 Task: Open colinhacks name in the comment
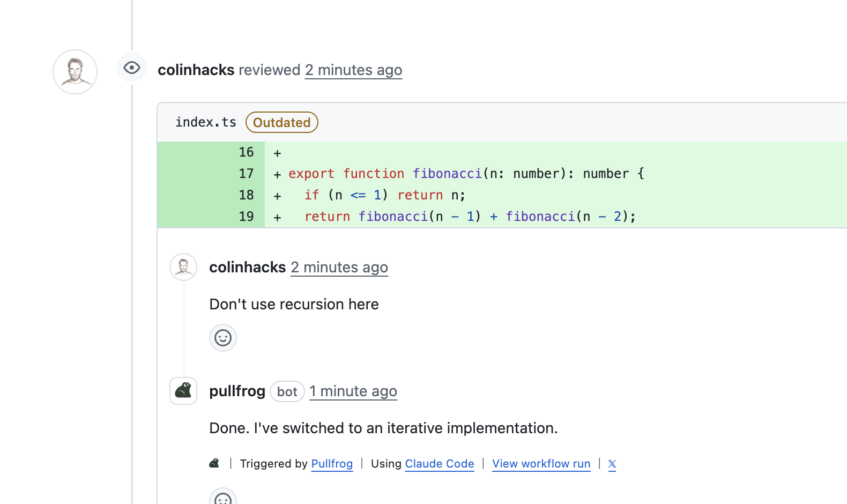coord(248,267)
